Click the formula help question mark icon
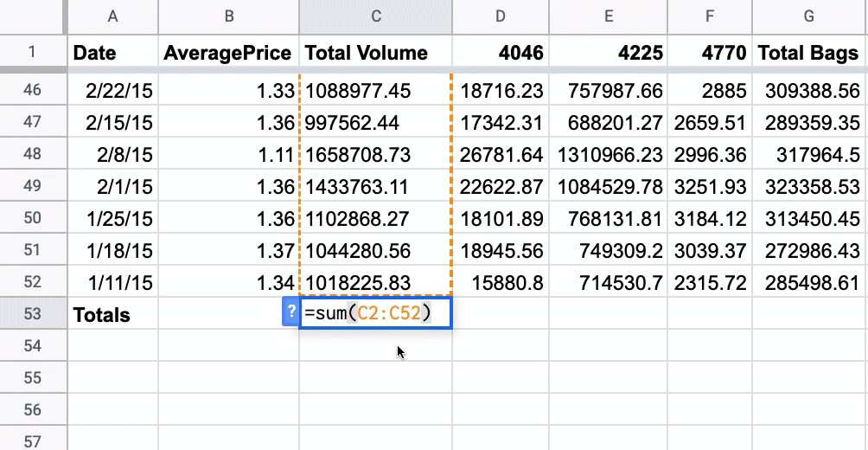The width and height of the screenshot is (868, 450). pos(290,313)
